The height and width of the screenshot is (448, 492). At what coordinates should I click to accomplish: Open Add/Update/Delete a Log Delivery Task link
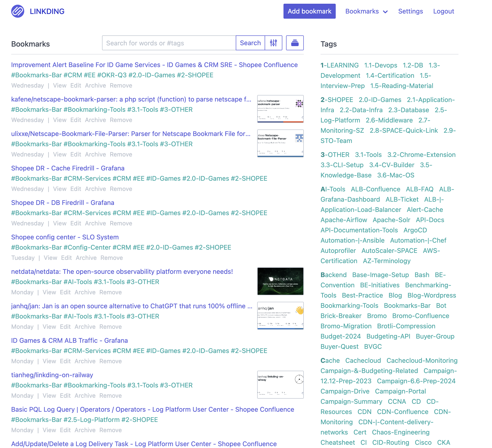(144, 444)
